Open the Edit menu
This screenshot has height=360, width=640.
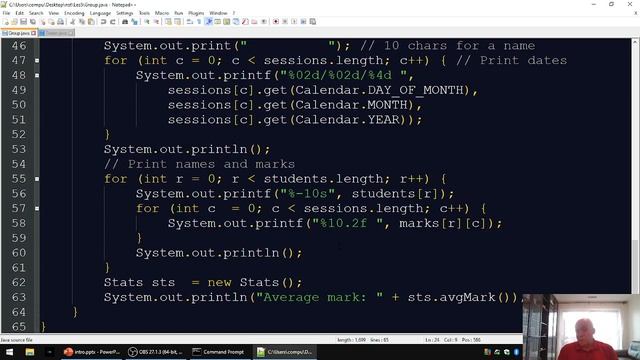19,13
